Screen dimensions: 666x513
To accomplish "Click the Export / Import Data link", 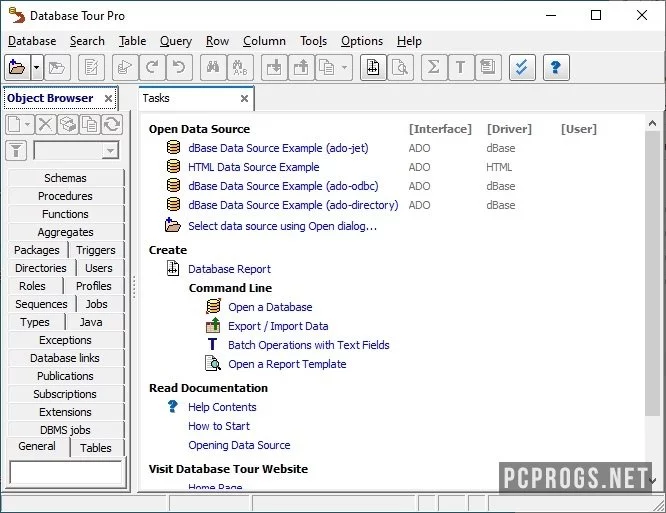I will point(278,326).
